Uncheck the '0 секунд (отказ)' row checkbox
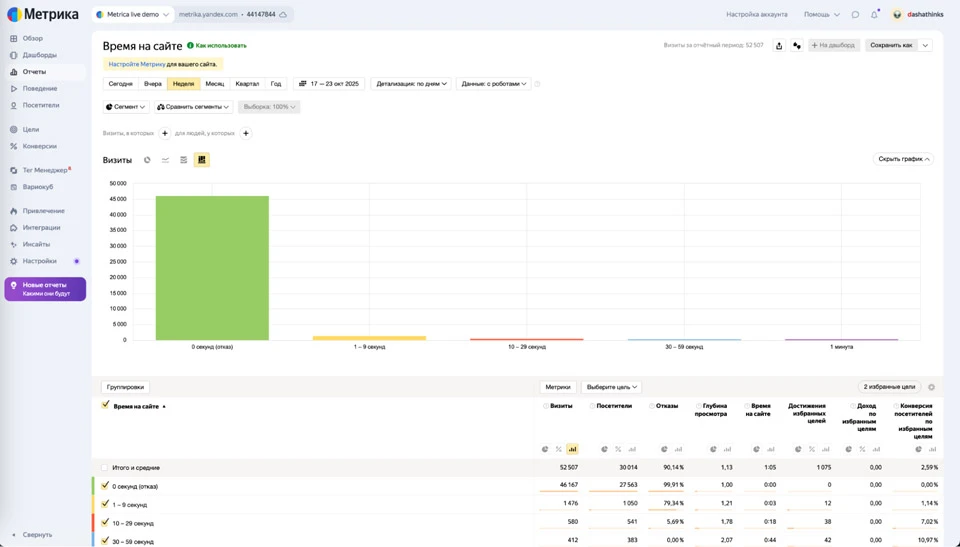This screenshot has width=960, height=547. pos(105,486)
